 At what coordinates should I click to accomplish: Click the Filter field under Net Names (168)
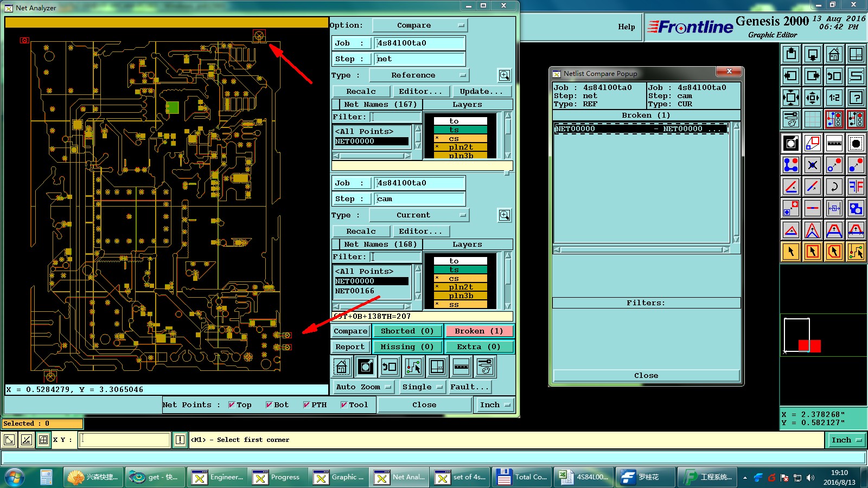pos(395,257)
